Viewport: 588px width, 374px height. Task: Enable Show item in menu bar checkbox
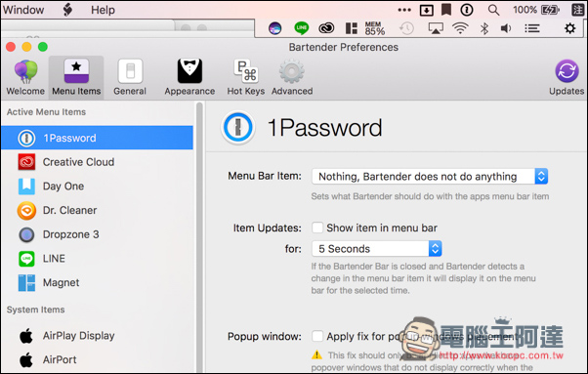tap(317, 228)
